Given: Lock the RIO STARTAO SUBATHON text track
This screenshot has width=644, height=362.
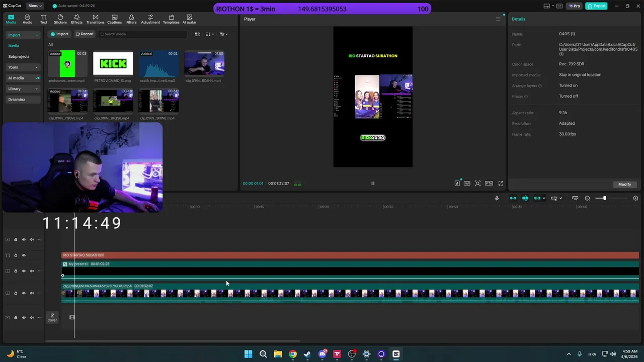Looking at the screenshot, I should [16, 255].
